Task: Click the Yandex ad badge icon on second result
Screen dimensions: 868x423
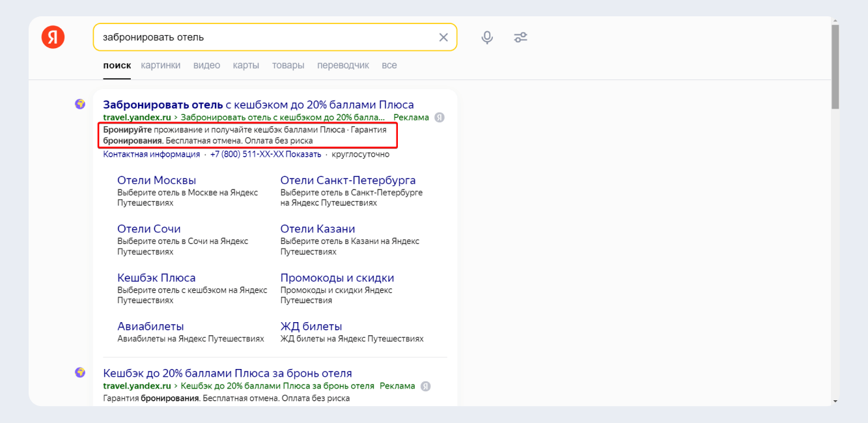Action: point(425,386)
